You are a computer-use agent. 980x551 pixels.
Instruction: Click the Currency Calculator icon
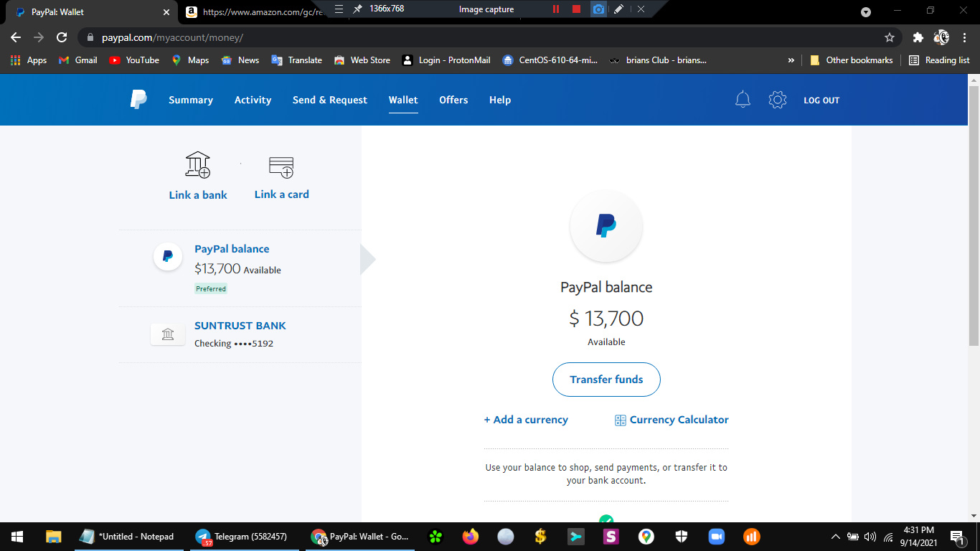coord(621,420)
